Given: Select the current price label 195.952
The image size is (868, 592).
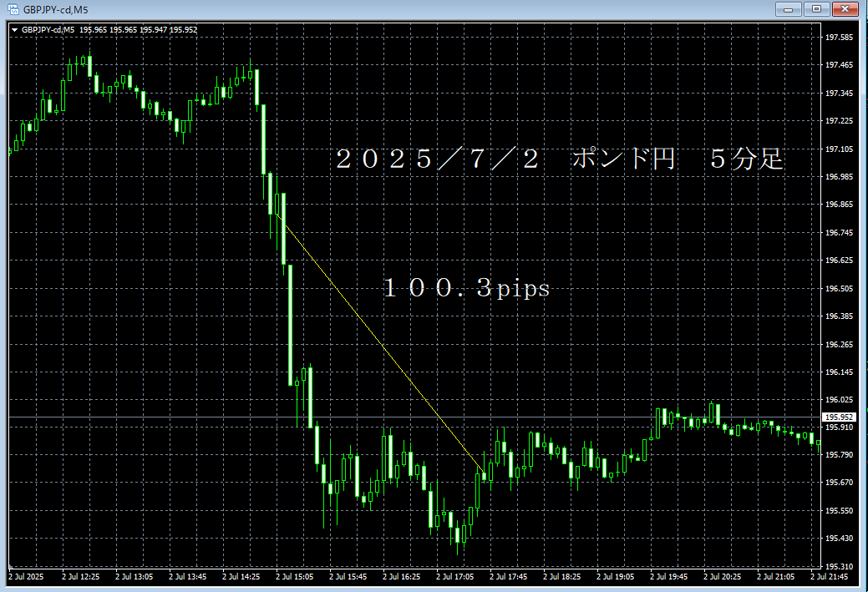Looking at the screenshot, I should 840,417.
